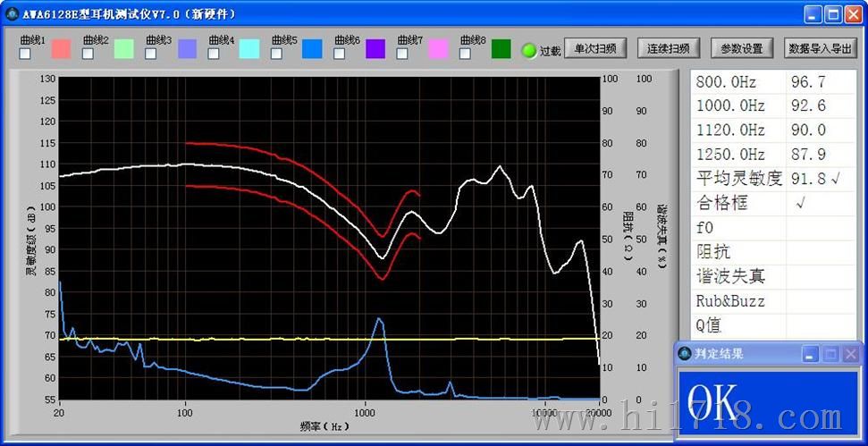The height and width of the screenshot is (446, 868).
Task: Enable the 曲线8 checkbox
Action: coord(465,54)
